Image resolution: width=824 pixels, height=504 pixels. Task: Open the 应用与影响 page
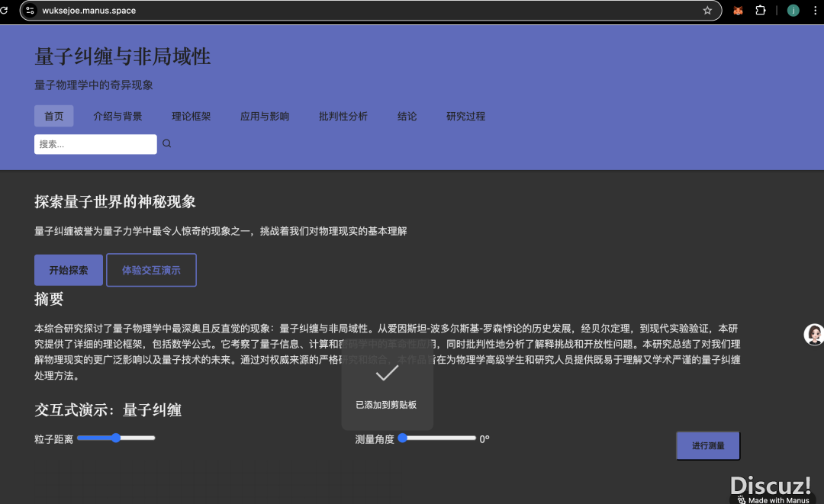click(x=265, y=117)
